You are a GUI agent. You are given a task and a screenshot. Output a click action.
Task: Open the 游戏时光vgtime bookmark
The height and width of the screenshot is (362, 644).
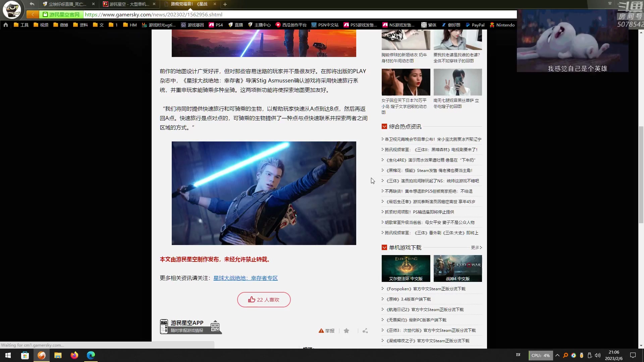(159, 25)
